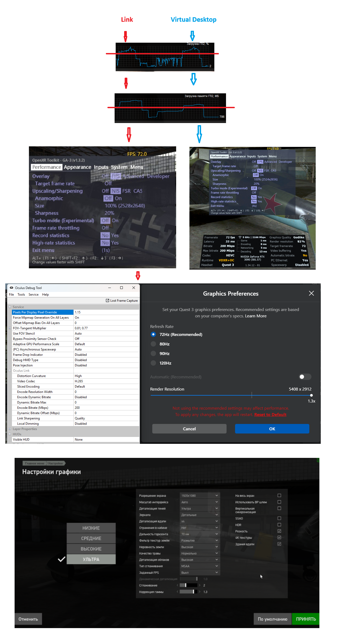Open the File menu in Oculus Debug Tool
The image size is (343, 644).
point(11,294)
